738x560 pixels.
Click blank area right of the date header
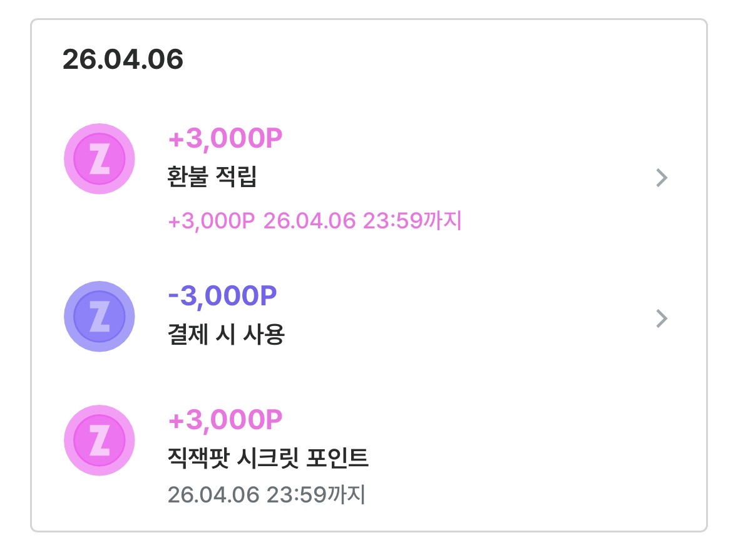438,60
